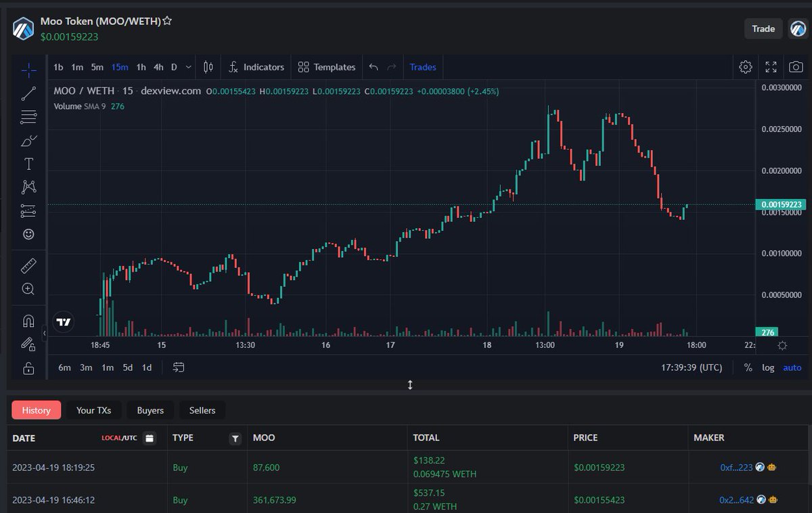Image resolution: width=812 pixels, height=513 pixels.
Task: Open the Your TXs tab
Action: (x=93, y=410)
